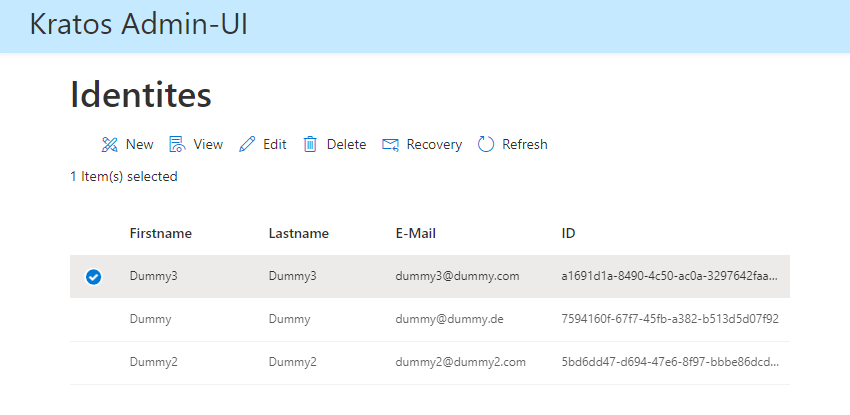Viewport: 850px width, 415px height.
Task: Click the View document icon
Action: tap(177, 144)
